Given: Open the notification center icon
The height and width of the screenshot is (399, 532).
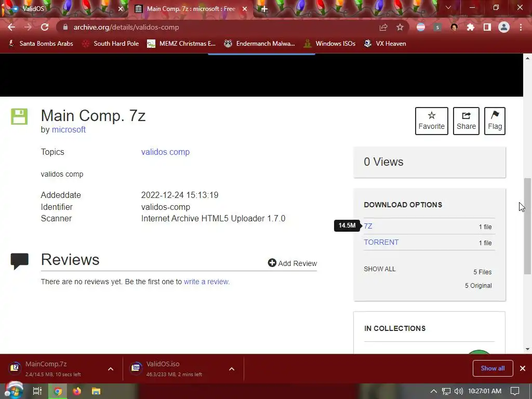Looking at the screenshot, I should [x=515, y=391].
